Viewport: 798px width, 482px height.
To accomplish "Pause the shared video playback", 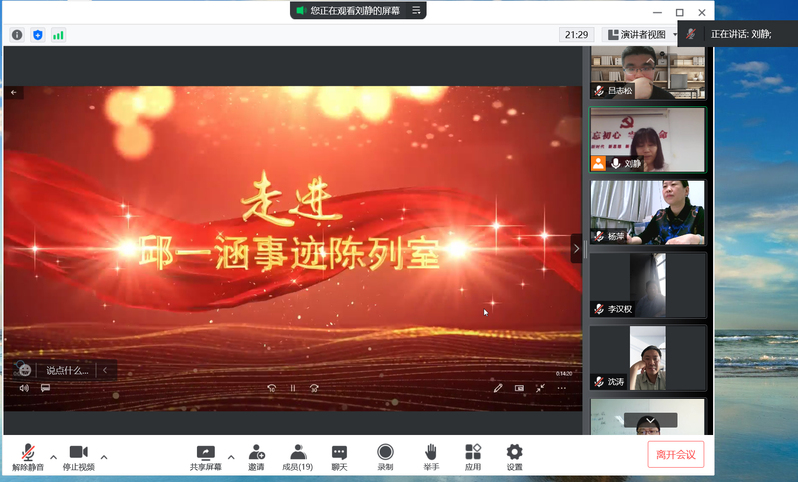I will coord(293,388).
